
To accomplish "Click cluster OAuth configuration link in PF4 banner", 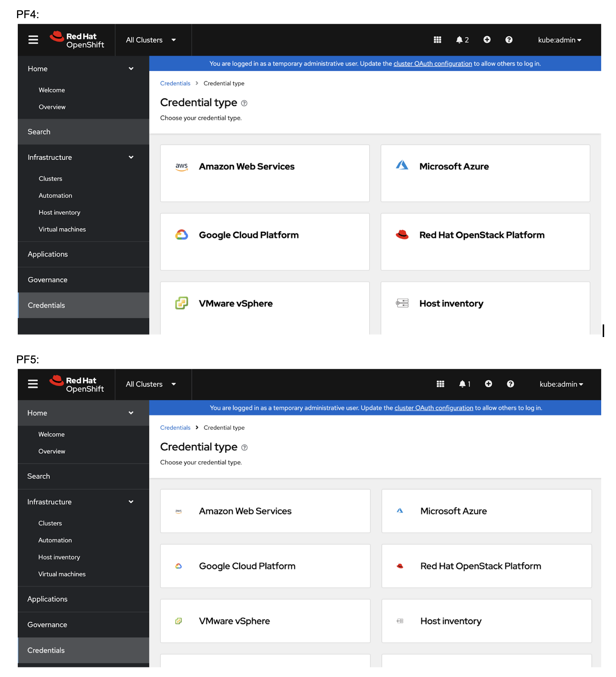I will click(433, 64).
